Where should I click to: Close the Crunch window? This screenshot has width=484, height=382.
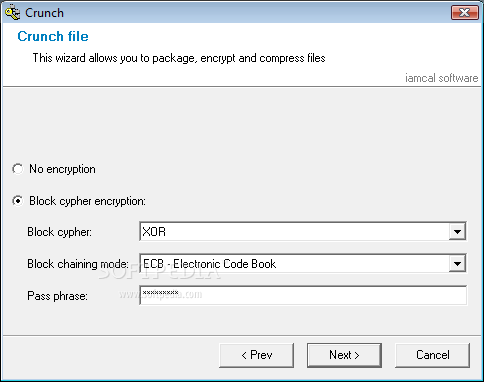(x=464, y=12)
